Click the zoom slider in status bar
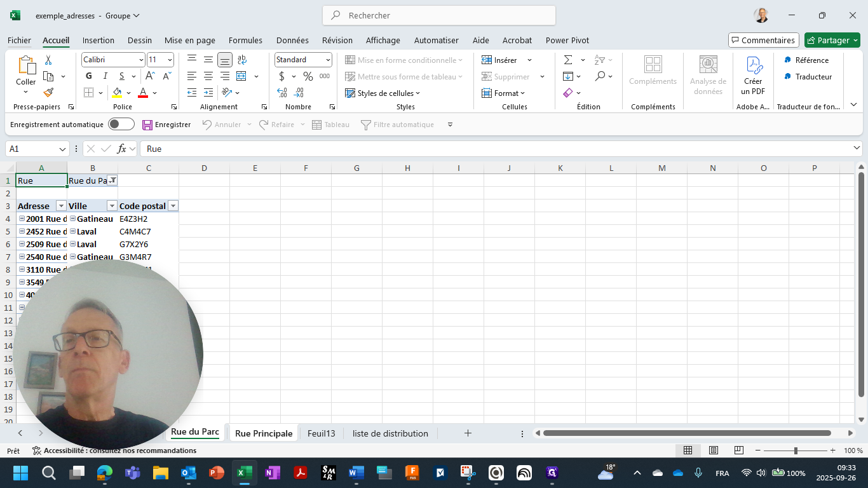Screen dimensions: 868x488 (796, 451)
